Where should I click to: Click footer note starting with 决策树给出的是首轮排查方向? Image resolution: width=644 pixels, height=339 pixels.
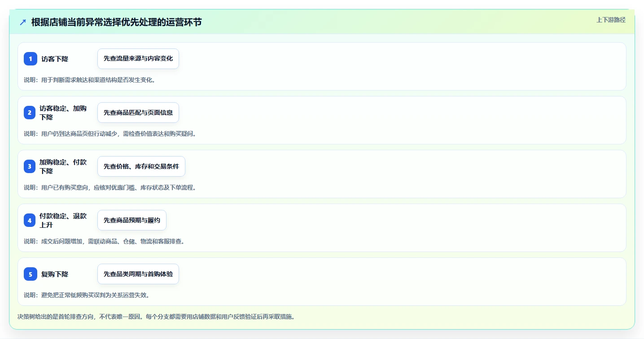156,317
